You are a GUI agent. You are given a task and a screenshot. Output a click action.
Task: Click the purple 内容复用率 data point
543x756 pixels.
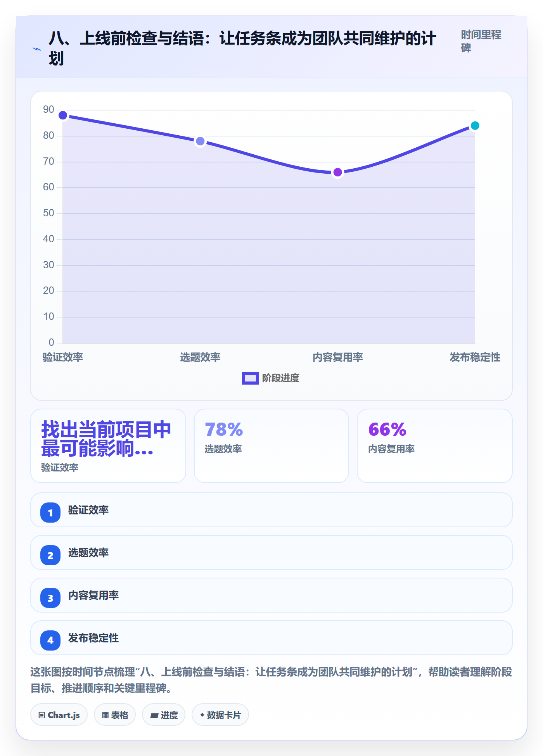click(x=338, y=172)
